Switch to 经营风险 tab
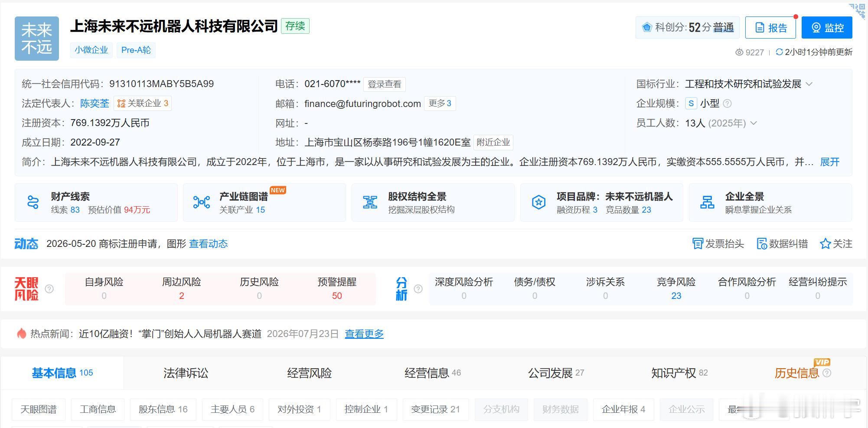 (x=309, y=373)
